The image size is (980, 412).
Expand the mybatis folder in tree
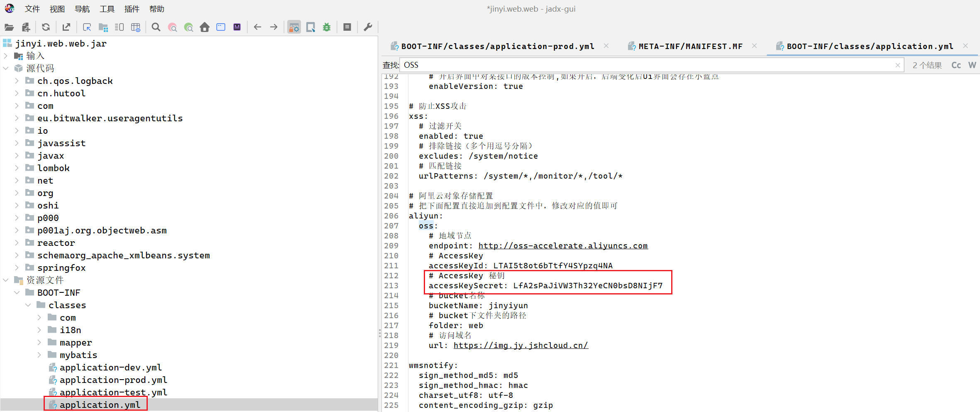(39, 355)
